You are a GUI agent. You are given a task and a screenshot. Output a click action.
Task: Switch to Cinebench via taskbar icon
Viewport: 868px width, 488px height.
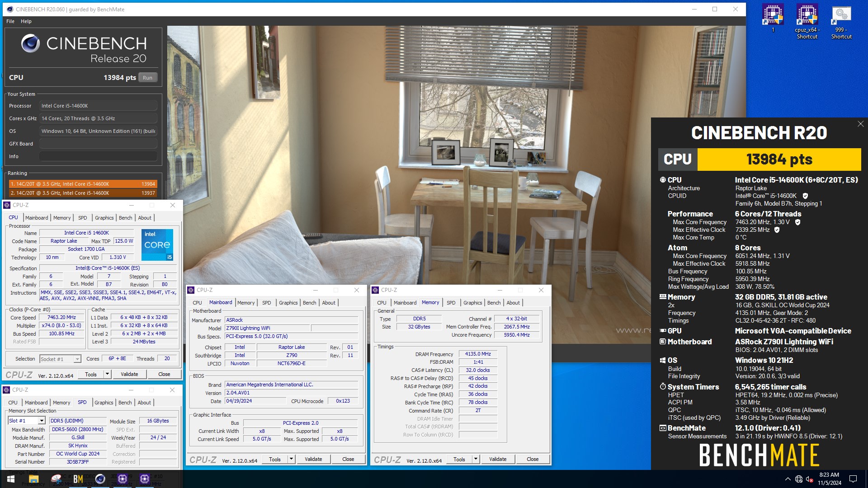click(x=100, y=479)
